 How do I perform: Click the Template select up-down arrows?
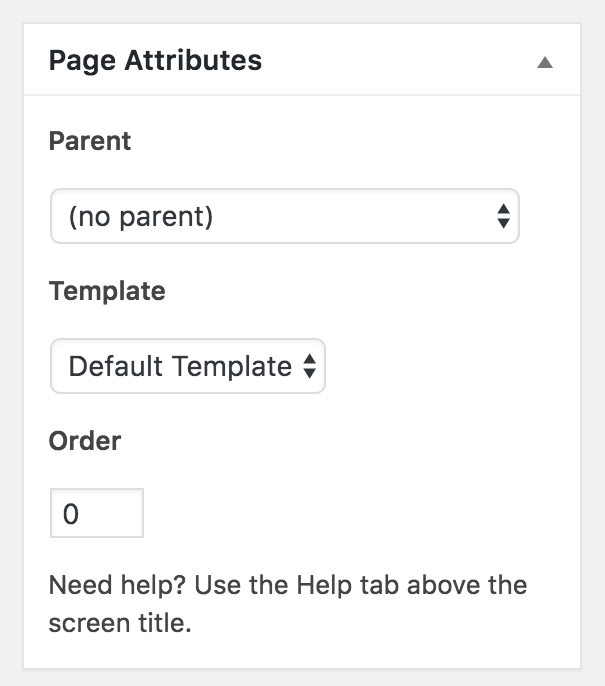310,366
